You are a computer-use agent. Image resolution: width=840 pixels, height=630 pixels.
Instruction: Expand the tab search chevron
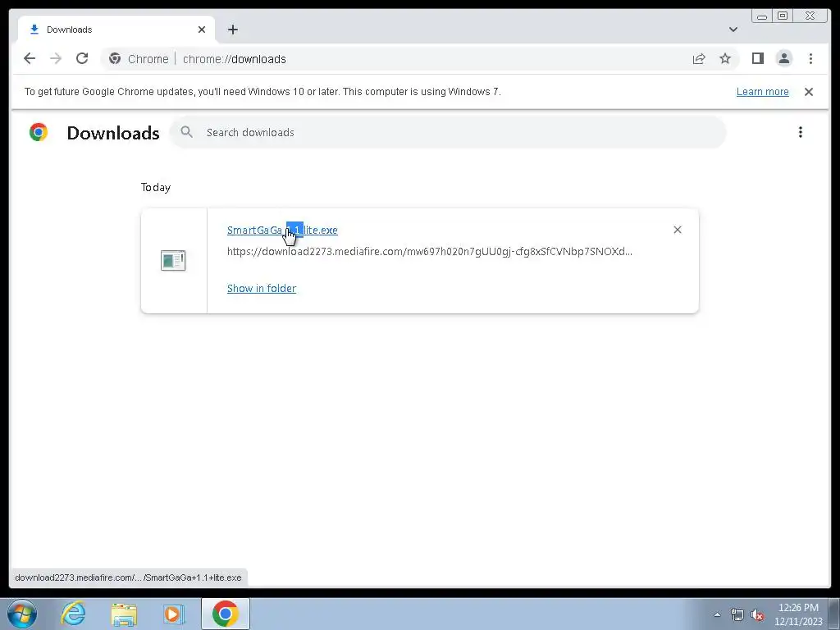click(733, 30)
